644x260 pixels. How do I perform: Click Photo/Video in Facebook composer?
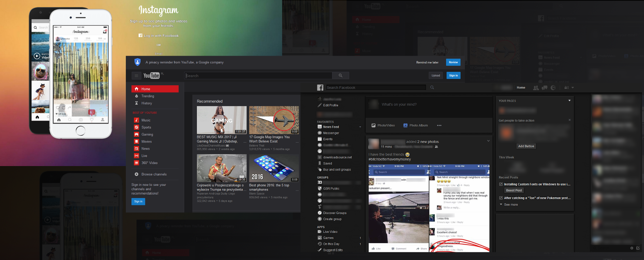coord(383,125)
